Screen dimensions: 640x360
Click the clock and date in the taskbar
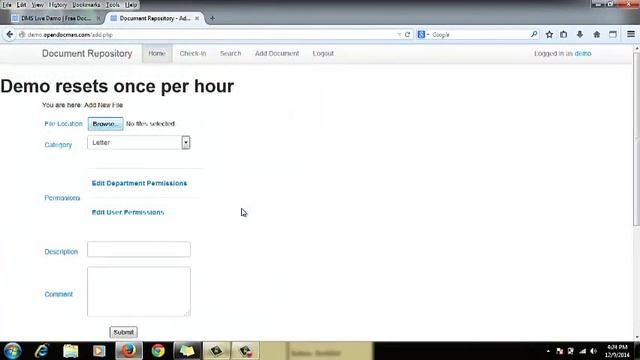point(617,351)
